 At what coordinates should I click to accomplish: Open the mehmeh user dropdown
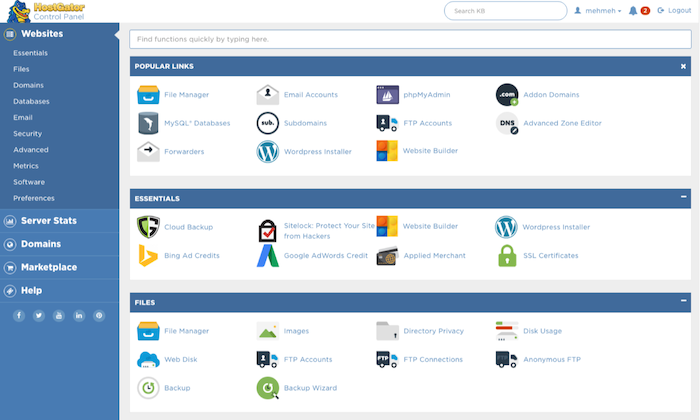[598, 11]
